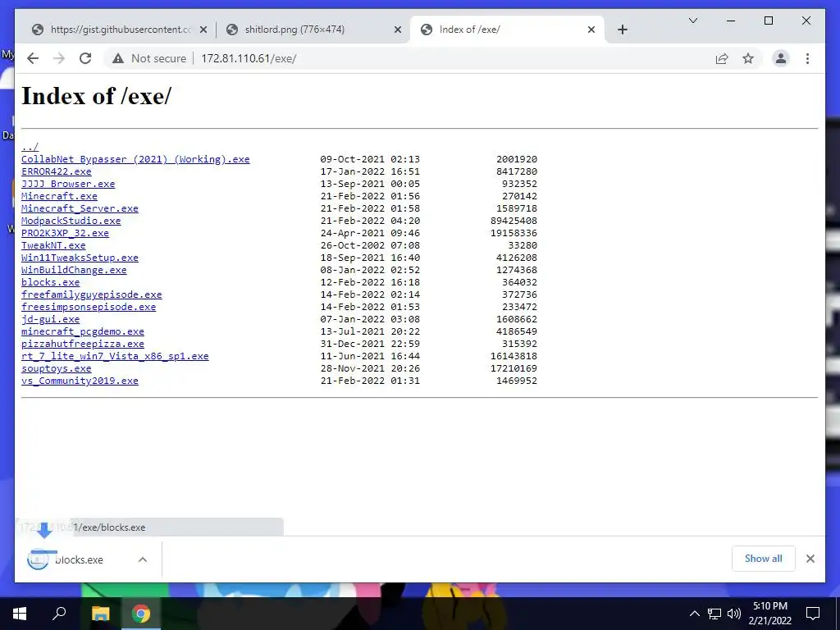Click the Minecraft.exe link
The width and height of the screenshot is (840, 630).
point(59,196)
